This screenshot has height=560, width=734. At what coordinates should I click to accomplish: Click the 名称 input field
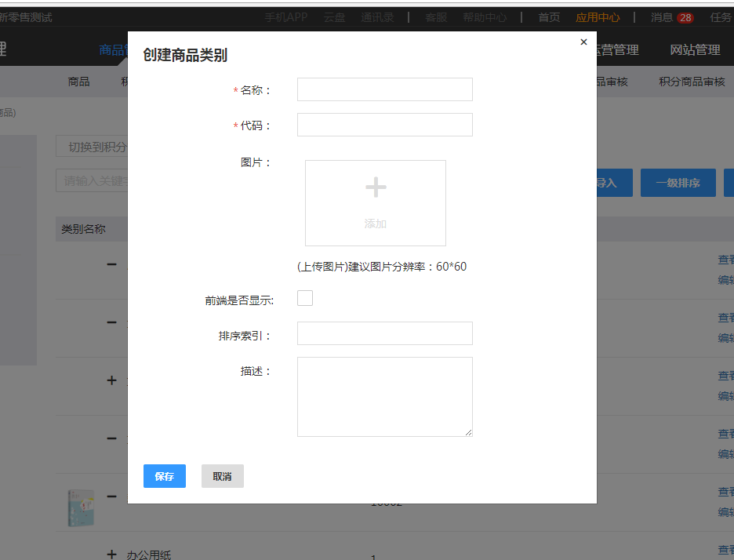pos(385,89)
